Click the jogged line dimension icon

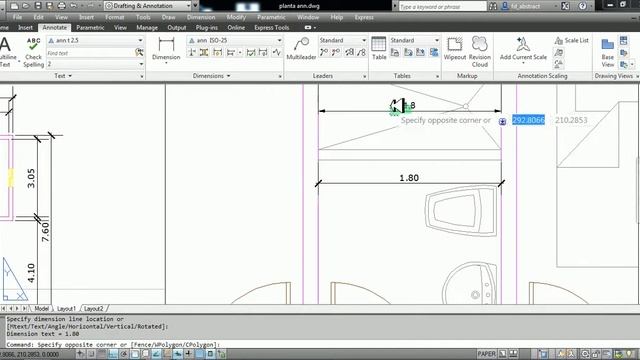[x=277, y=52]
